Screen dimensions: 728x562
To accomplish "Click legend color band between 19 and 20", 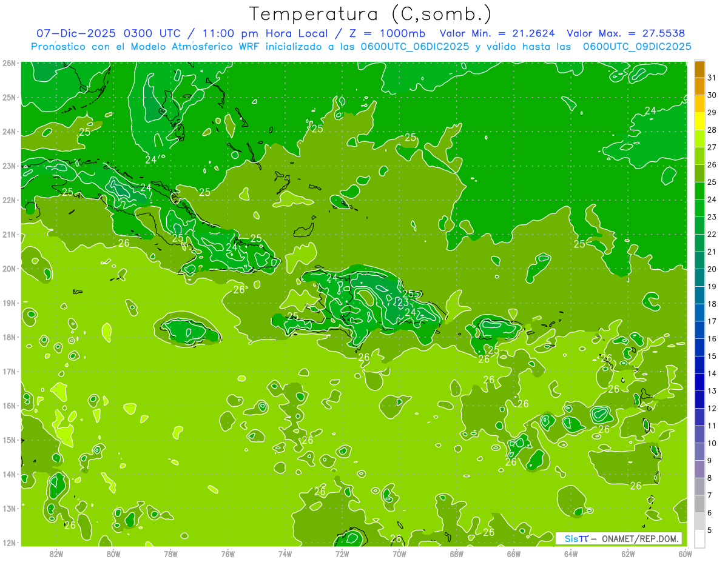I will pos(699,278).
